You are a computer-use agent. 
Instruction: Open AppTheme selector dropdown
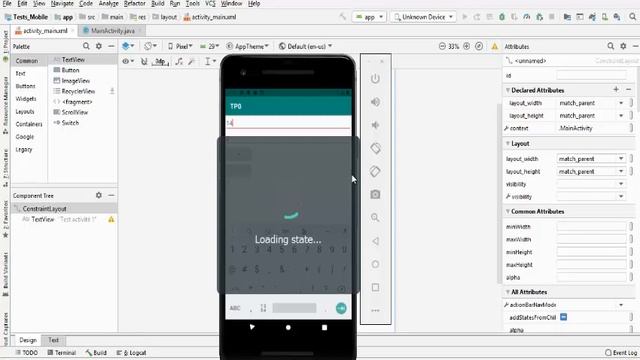click(248, 47)
